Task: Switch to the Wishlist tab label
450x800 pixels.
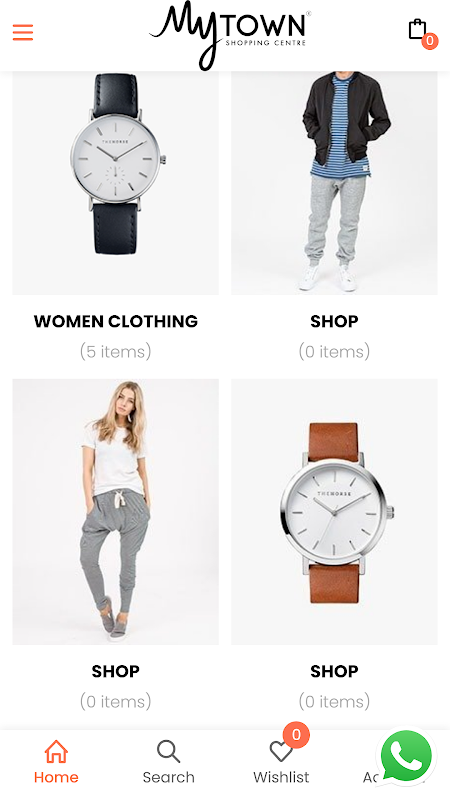Action: click(x=281, y=777)
